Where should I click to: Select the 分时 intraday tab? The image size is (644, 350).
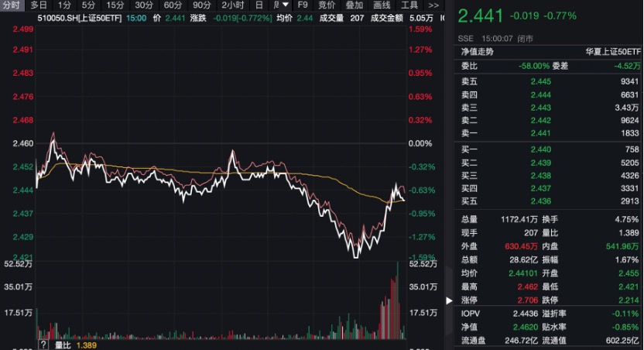12,5
